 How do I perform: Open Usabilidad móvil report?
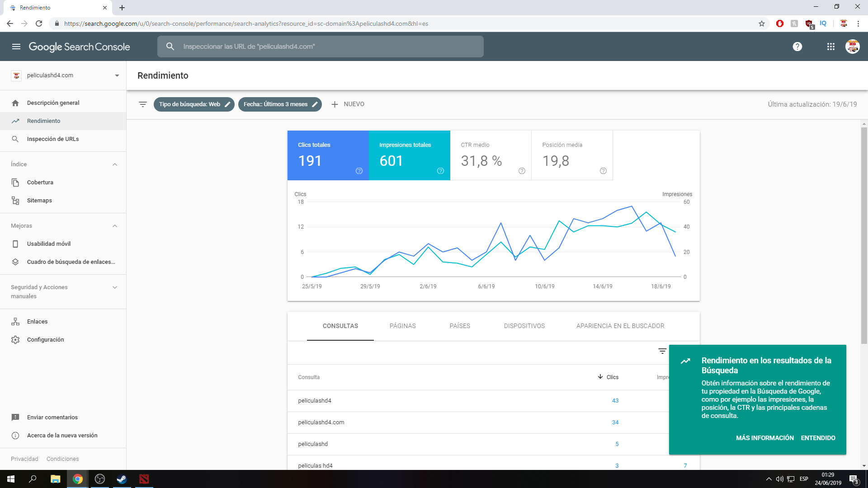pyautogui.click(x=63, y=244)
